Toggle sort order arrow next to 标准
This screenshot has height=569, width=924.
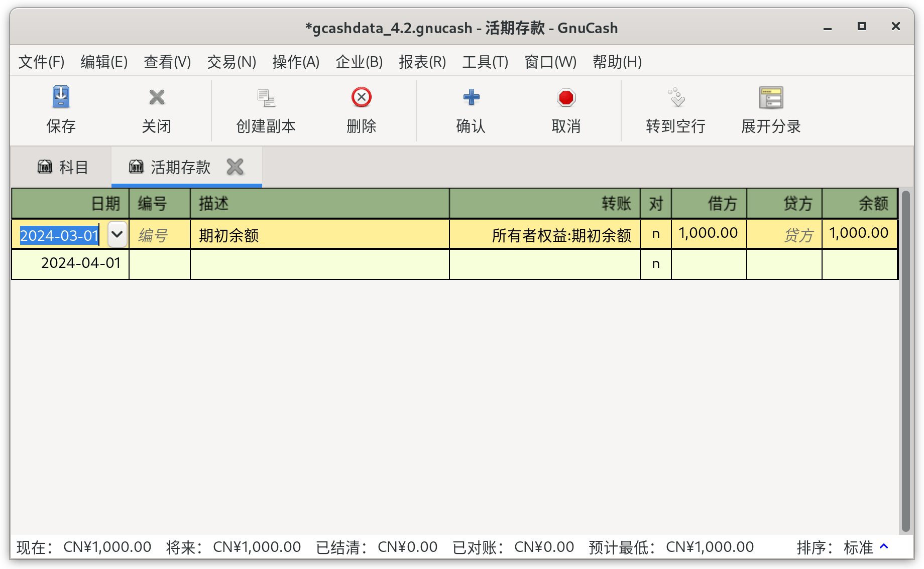[x=884, y=546]
